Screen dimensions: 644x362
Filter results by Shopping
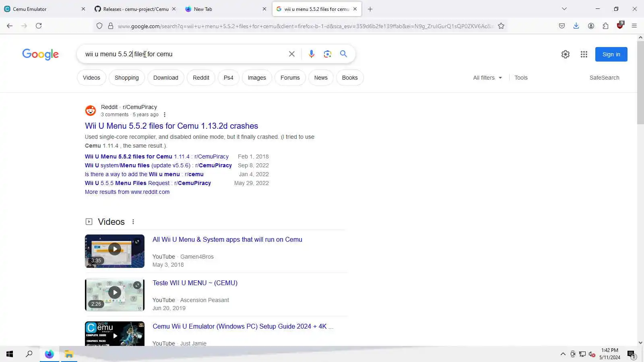(x=126, y=78)
